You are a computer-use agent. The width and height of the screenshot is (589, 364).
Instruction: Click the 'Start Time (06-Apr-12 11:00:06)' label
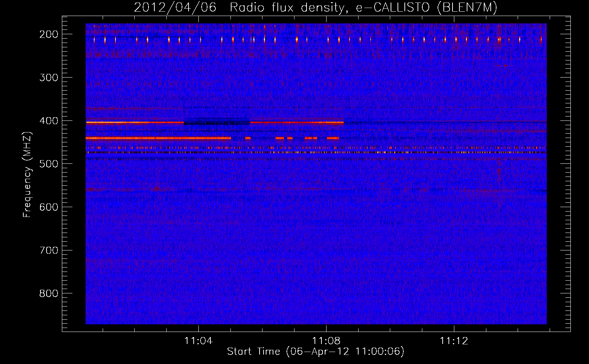pyautogui.click(x=316, y=352)
